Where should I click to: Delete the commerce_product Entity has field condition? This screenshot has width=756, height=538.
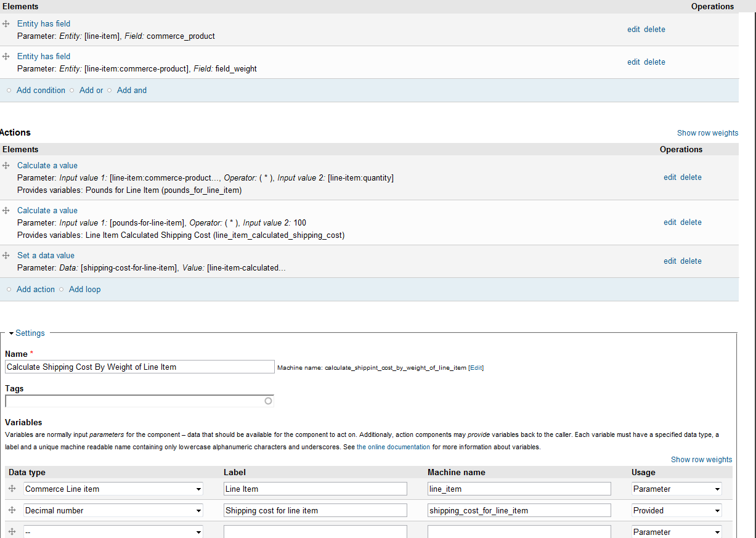(x=654, y=30)
